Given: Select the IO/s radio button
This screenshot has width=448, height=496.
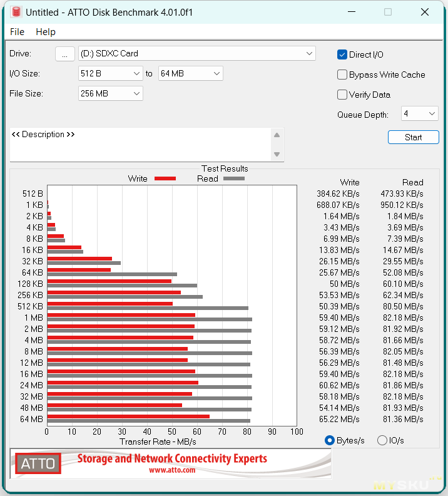Looking at the screenshot, I should click(x=382, y=440).
